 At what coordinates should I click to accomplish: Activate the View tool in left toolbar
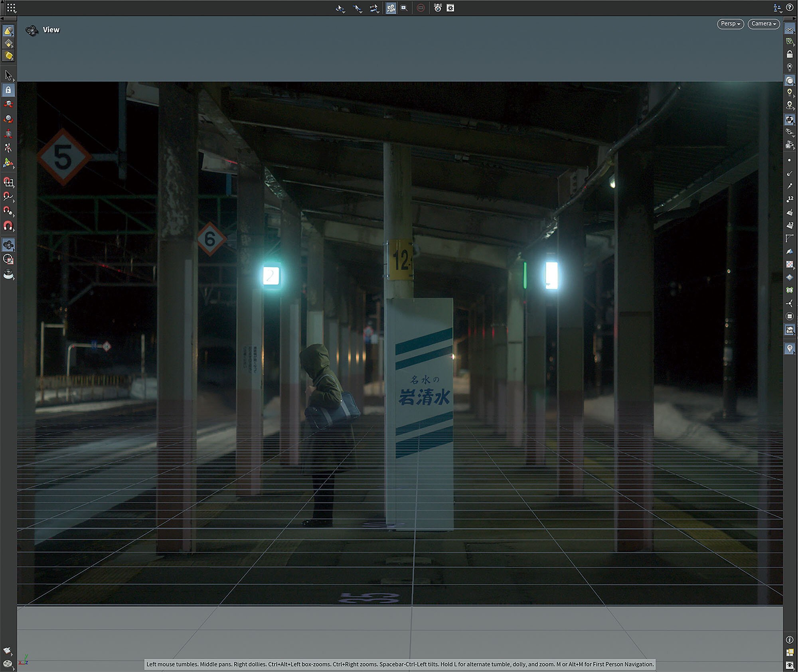click(8, 244)
